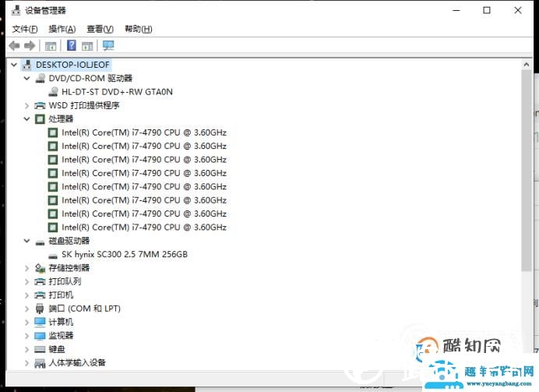
Task: Select the 端口 (COM 和 LPT) label
Action: click(85, 309)
